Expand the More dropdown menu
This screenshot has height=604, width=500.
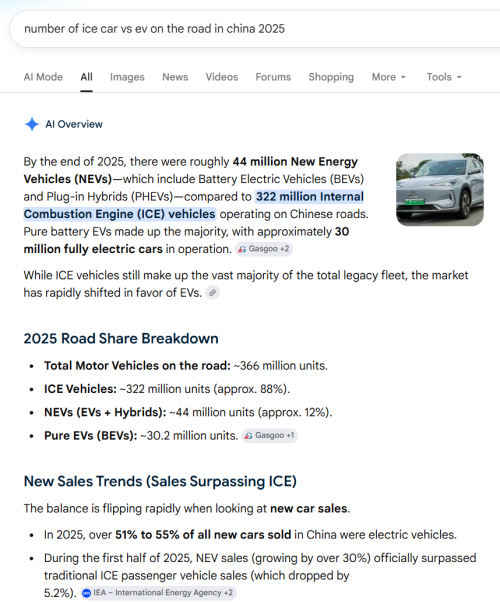(389, 77)
